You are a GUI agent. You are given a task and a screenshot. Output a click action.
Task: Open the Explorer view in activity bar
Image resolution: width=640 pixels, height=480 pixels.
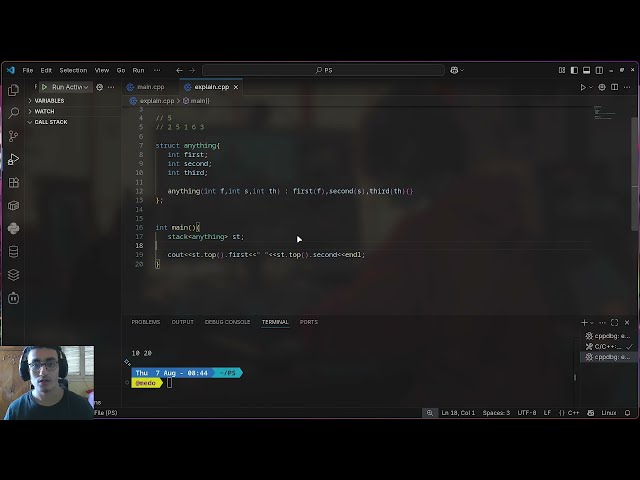[x=13, y=90]
